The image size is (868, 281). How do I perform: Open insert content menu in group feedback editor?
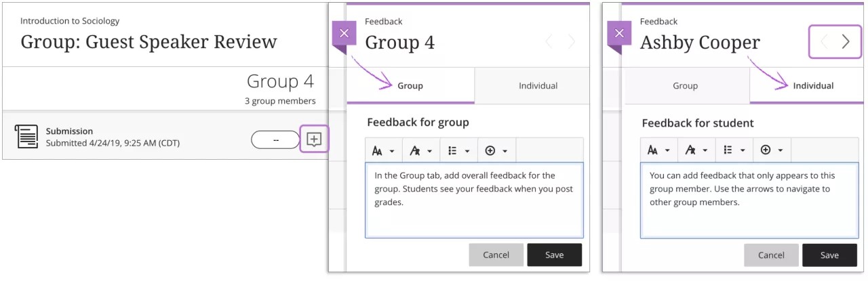pos(497,150)
